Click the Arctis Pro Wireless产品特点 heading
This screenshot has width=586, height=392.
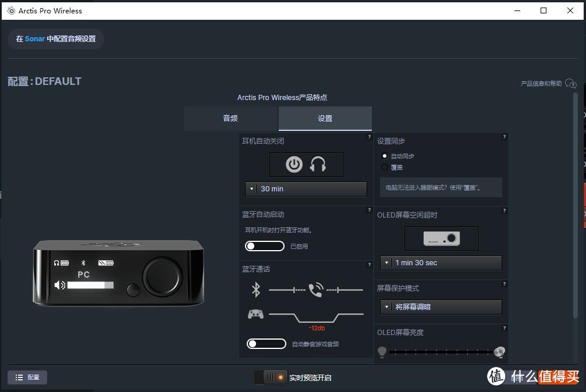(x=282, y=98)
